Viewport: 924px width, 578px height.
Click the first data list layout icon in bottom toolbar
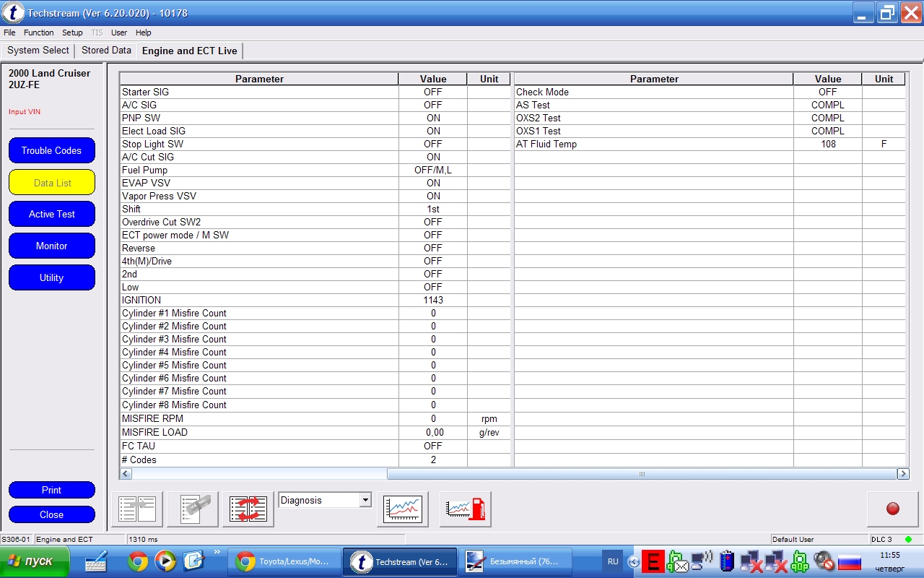(x=137, y=509)
